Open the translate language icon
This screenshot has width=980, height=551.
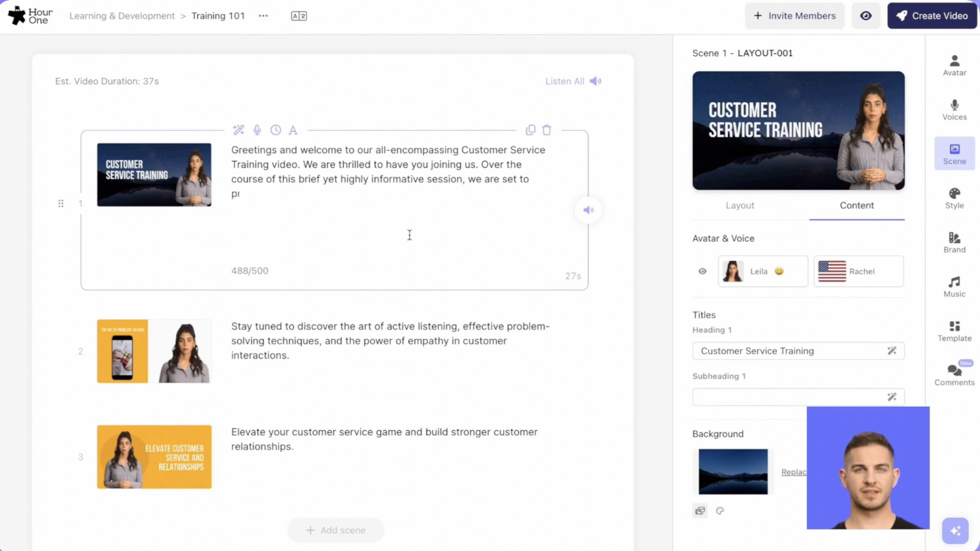tap(299, 16)
